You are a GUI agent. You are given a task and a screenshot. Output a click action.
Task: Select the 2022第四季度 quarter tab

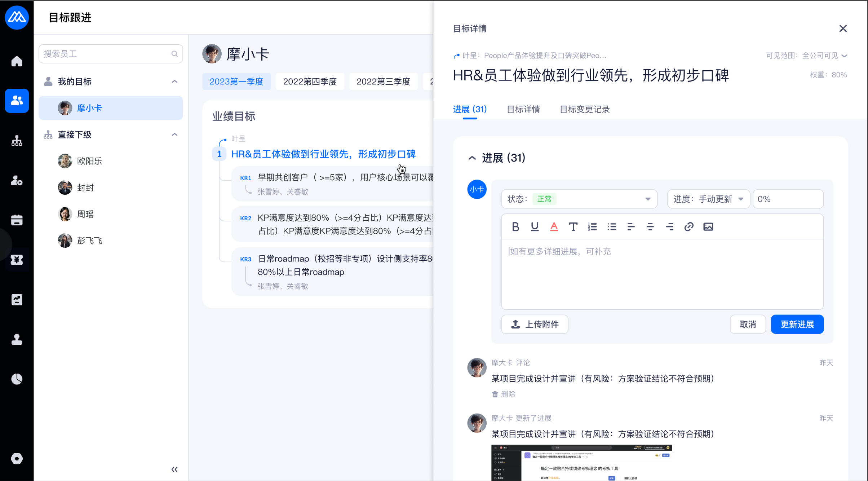tap(310, 81)
